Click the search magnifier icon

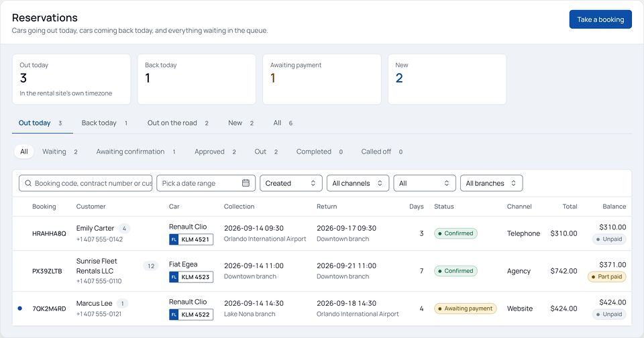coord(28,183)
